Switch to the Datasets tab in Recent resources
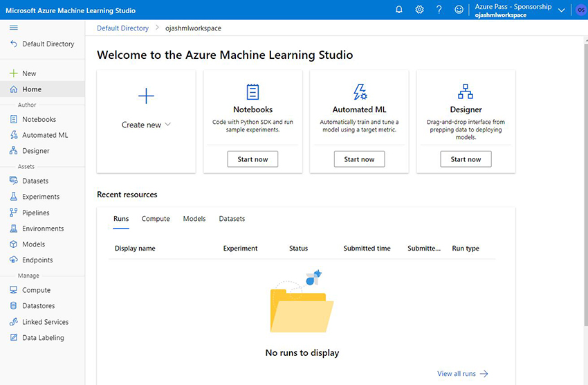This screenshot has height=385, width=588. pos(232,219)
